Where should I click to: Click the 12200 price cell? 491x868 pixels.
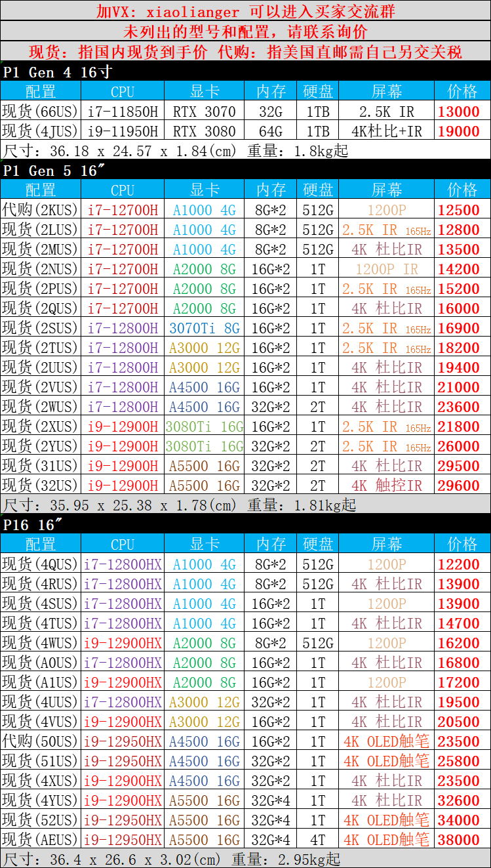coord(463,564)
